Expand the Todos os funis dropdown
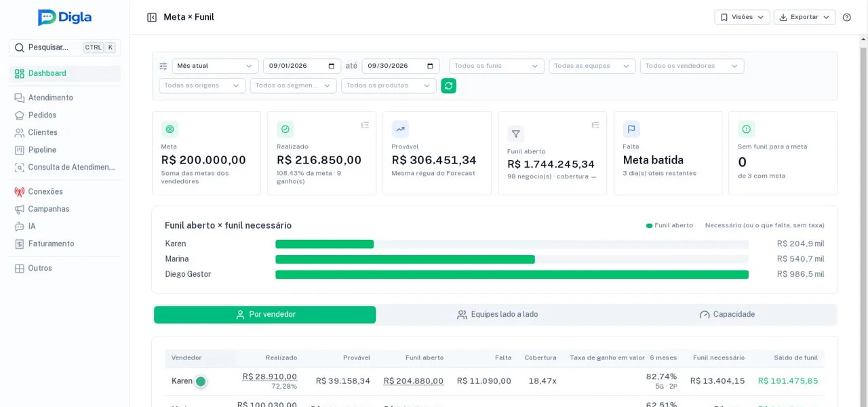Image resolution: width=868 pixels, height=407 pixels. (x=496, y=66)
